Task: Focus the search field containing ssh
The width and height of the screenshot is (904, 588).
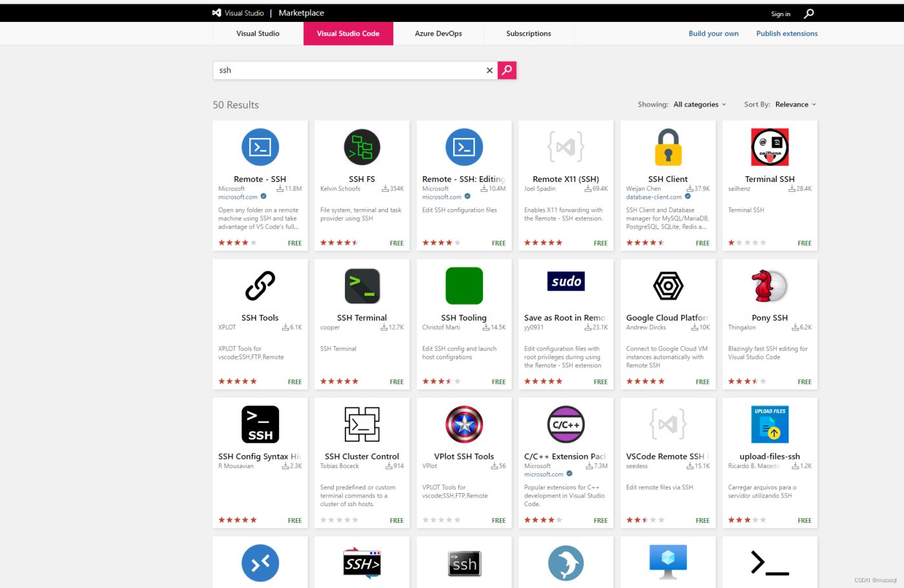Action: pyautogui.click(x=349, y=70)
